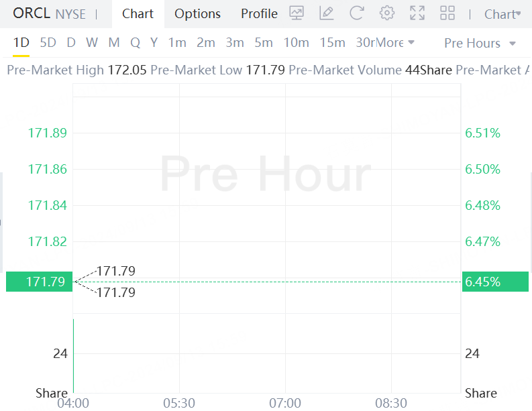This screenshot has width=532, height=411.
Task: Choose the 15m interval
Action: [x=332, y=43]
